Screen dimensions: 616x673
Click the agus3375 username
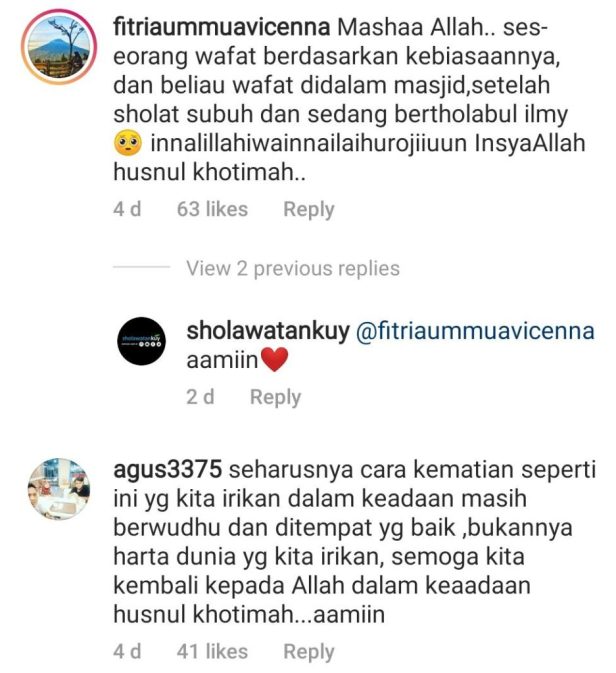pyautogui.click(x=167, y=469)
